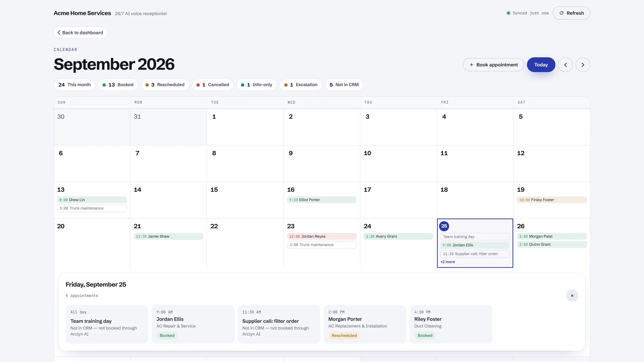Screen dimensions: 644x362
Task: Select date 16 in calendar
Action: 291,190
